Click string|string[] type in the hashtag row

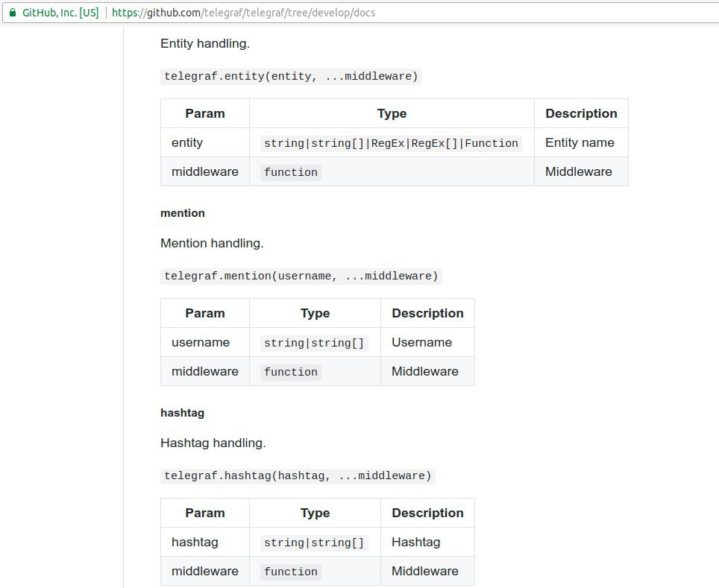[x=314, y=543]
